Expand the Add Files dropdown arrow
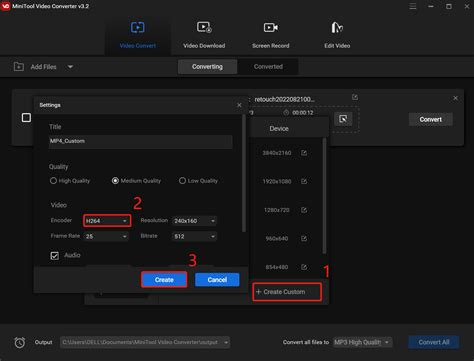 pyautogui.click(x=70, y=67)
